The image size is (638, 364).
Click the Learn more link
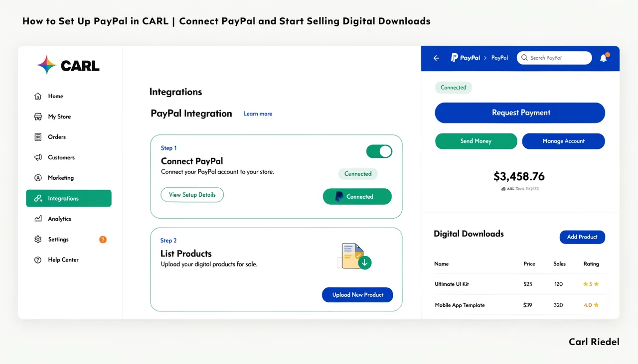tap(258, 114)
